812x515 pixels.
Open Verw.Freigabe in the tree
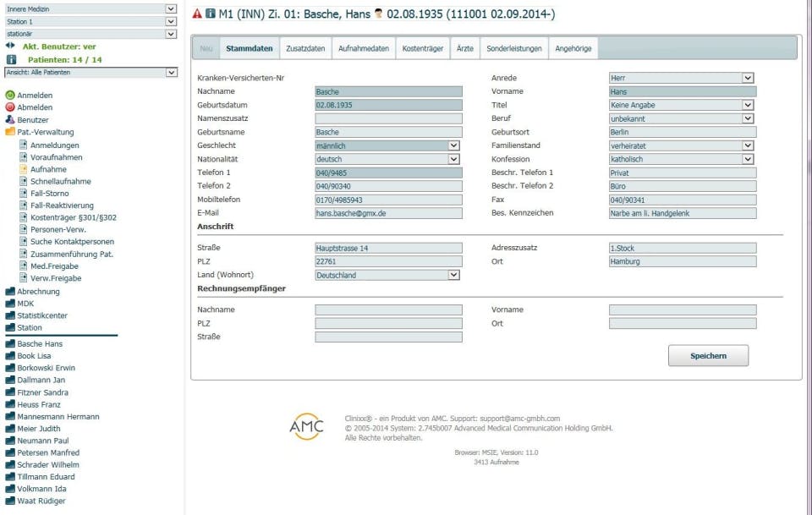(x=56, y=278)
